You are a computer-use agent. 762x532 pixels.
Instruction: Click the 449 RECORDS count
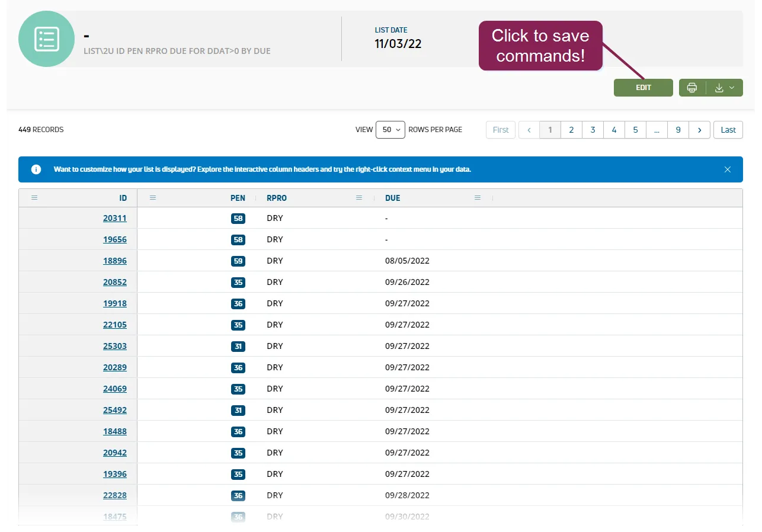(x=41, y=130)
